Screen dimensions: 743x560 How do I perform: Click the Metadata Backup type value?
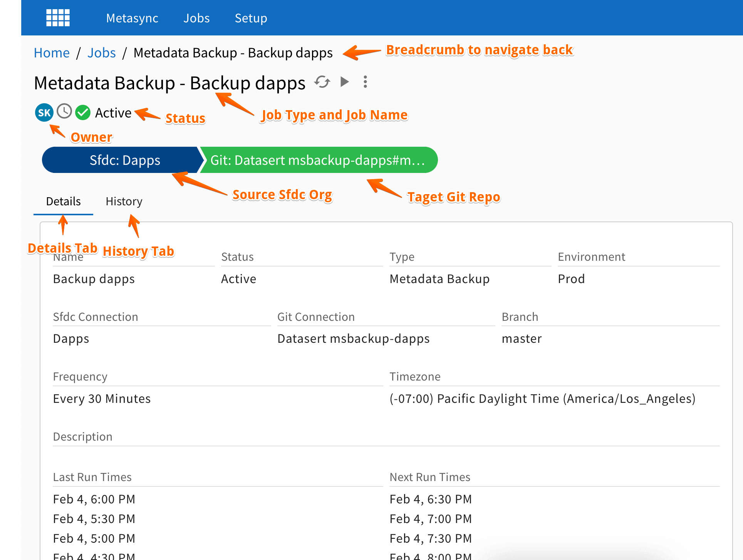(439, 279)
